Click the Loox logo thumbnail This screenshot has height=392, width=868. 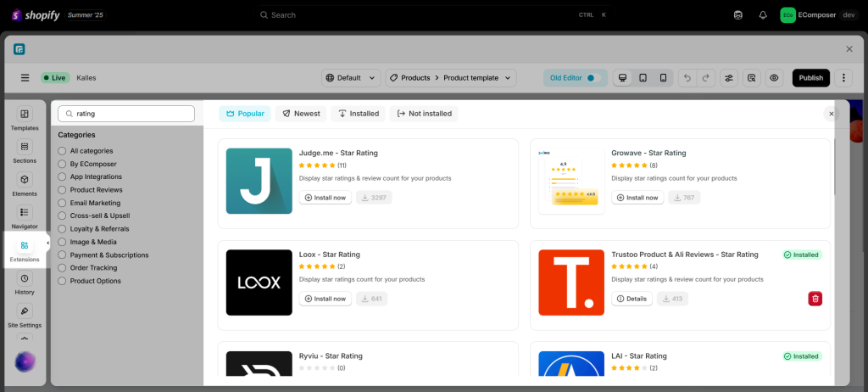tap(259, 283)
